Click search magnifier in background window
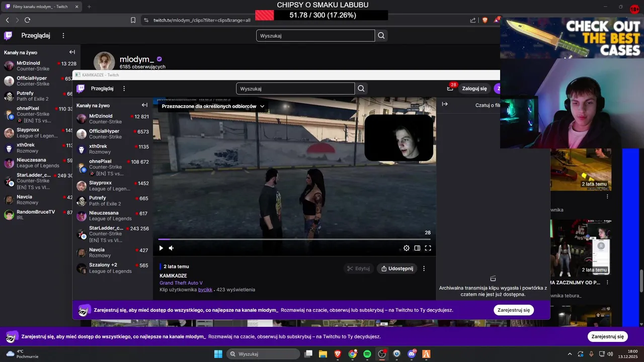Screen dimensions: 644x362 (x=381, y=36)
